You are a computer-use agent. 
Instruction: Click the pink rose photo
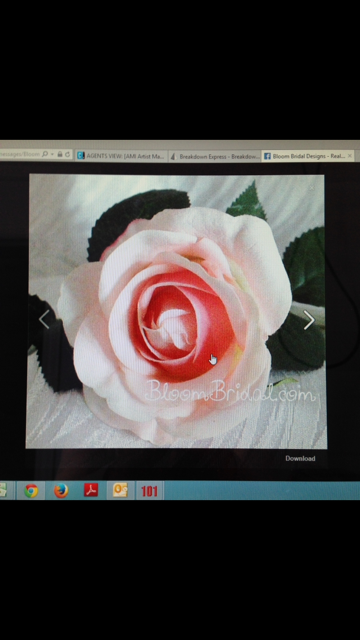pyautogui.click(x=177, y=311)
